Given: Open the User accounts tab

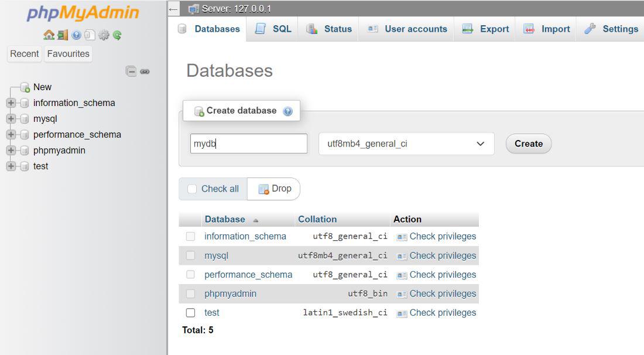Looking at the screenshot, I should [407, 29].
